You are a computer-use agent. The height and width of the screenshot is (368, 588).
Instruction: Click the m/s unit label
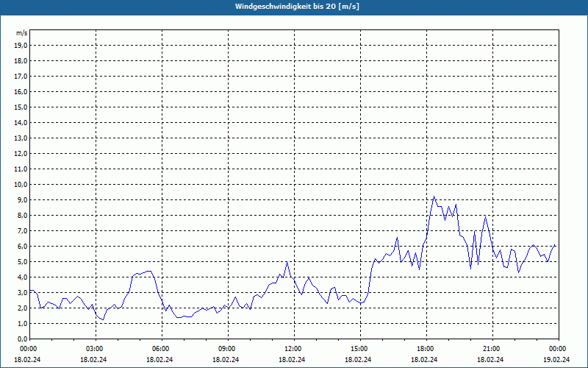[21, 33]
